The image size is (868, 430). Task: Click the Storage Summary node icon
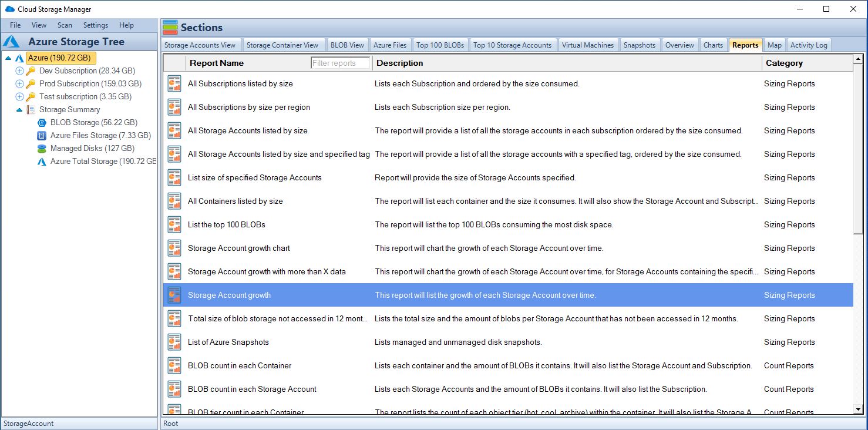pyautogui.click(x=31, y=109)
